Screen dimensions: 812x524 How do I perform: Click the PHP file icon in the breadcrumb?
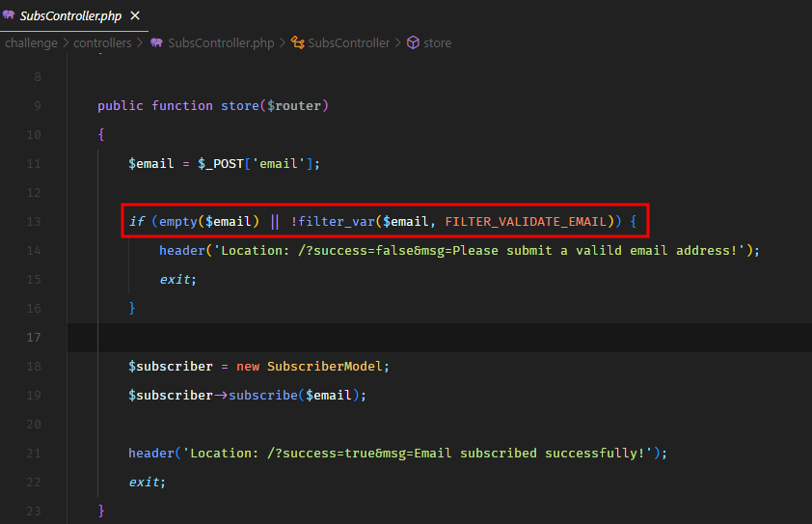point(157,43)
